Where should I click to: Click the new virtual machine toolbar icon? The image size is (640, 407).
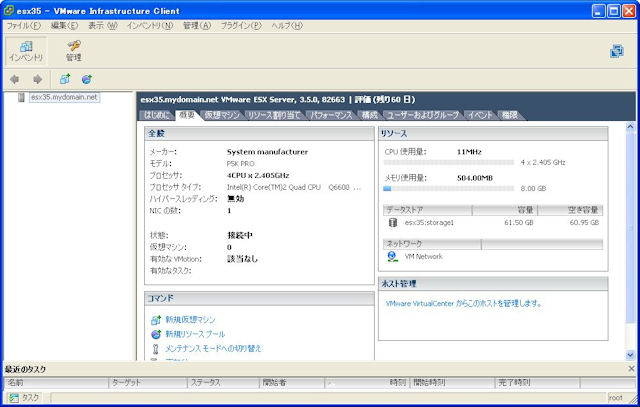65,79
